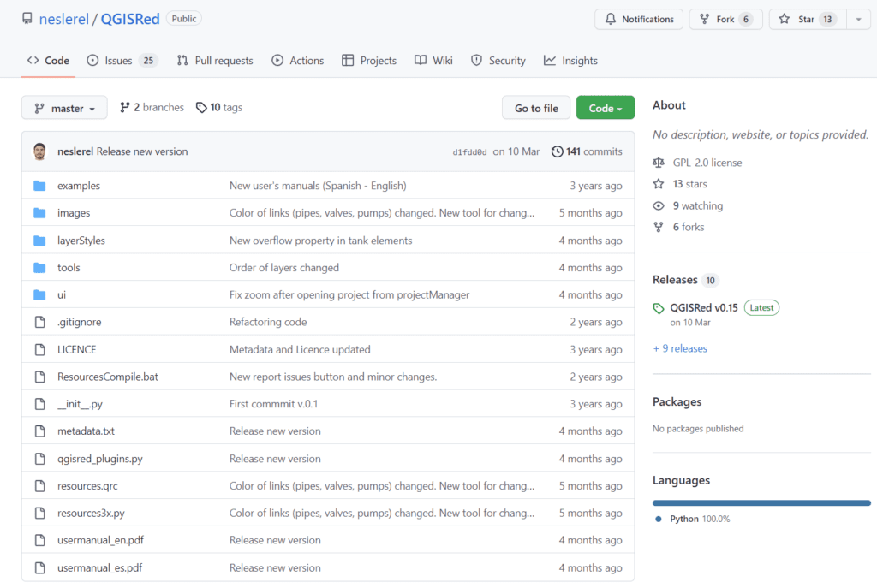The height and width of the screenshot is (588, 877).
Task: Click the green tag icon beside QGISRed v0.15
Action: (659, 308)
